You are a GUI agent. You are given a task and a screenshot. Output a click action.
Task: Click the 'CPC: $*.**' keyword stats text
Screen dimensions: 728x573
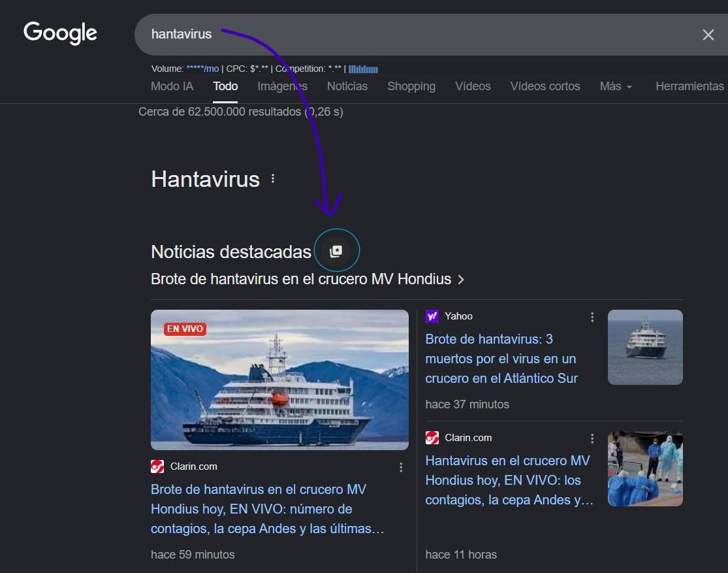tap(247, 69)
